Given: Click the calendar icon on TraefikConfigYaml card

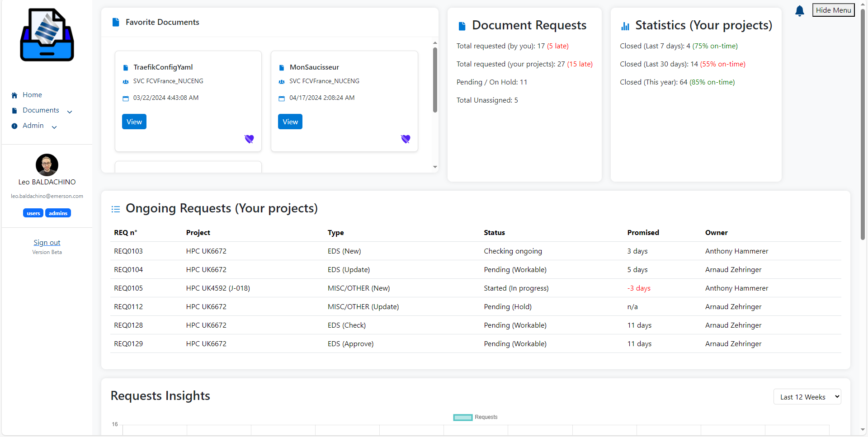Looking at the screenshot, I should pyautogui.click(x=126, y=98).
